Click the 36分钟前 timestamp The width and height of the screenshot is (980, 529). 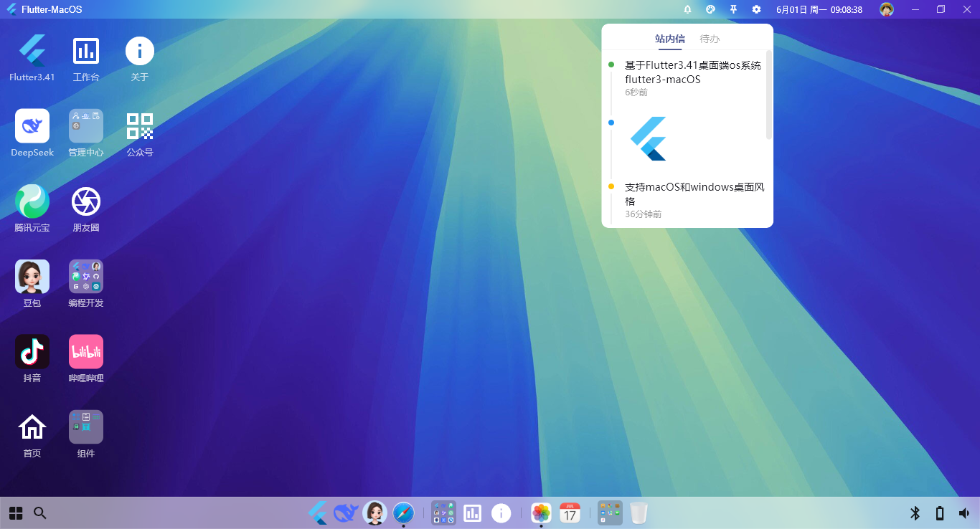[644, 214]
